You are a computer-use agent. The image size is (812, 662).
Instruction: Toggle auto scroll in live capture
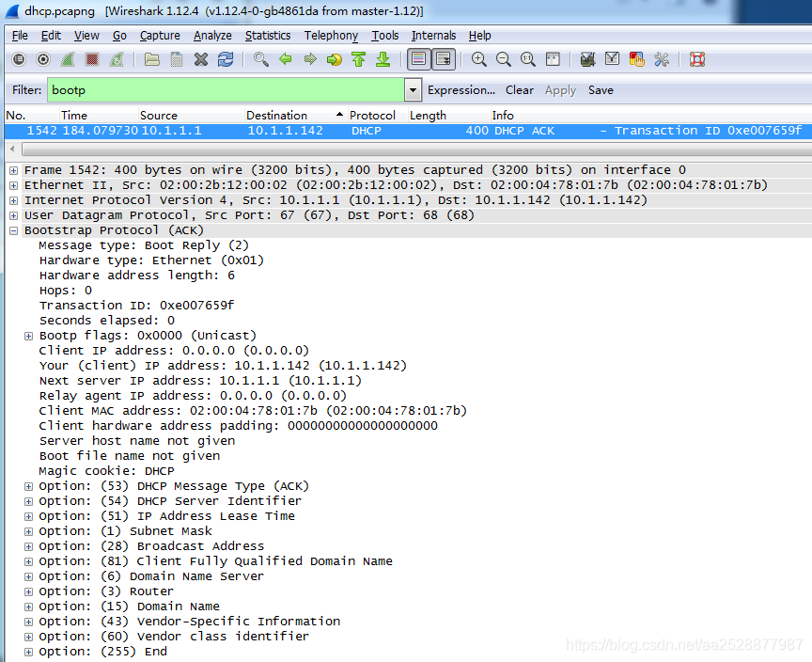click(444, 59)
